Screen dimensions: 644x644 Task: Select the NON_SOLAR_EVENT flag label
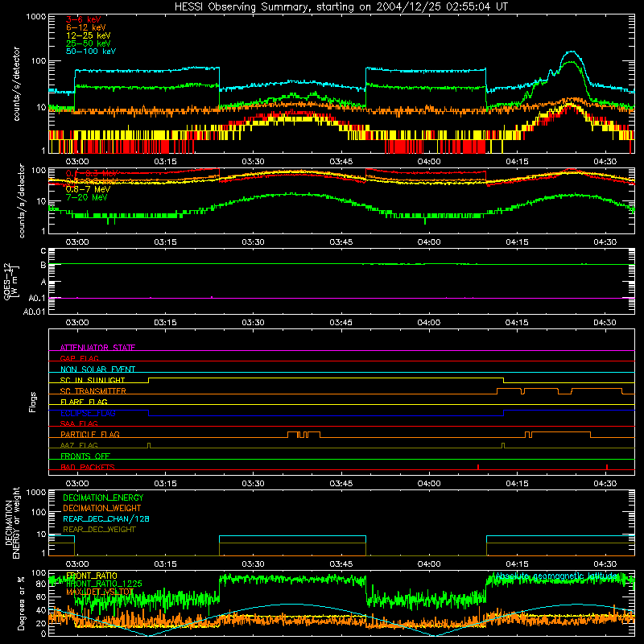97,369
